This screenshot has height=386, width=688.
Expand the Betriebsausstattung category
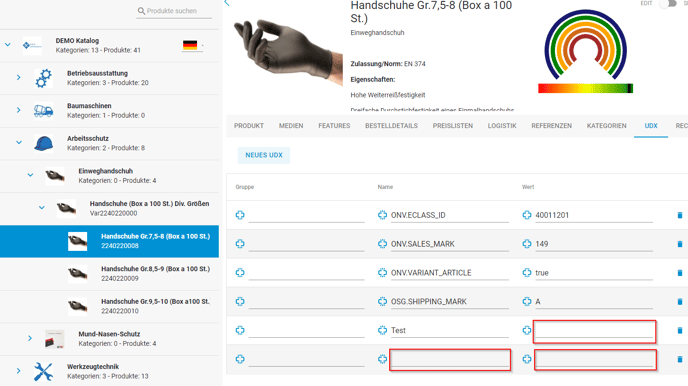point(18,77)
